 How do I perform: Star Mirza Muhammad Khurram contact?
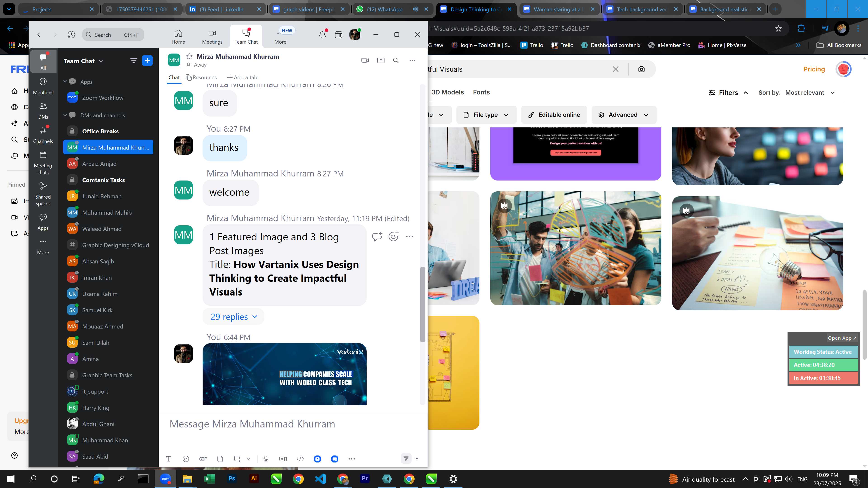coord(189,56)
